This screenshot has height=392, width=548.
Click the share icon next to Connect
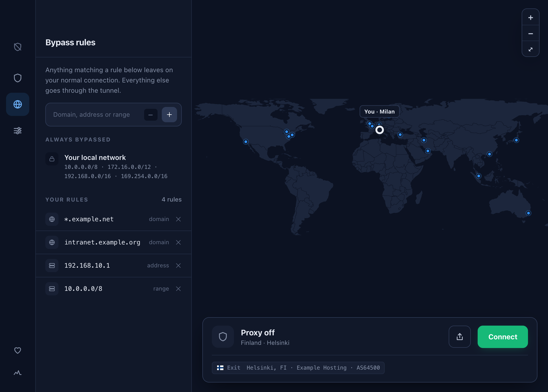(460, 337)
